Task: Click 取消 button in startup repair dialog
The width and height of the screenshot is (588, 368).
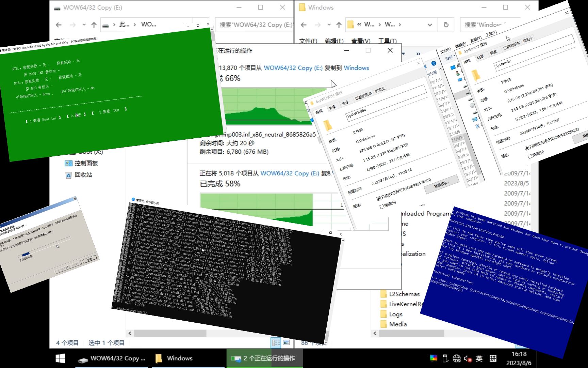Action: coord(89,259)
